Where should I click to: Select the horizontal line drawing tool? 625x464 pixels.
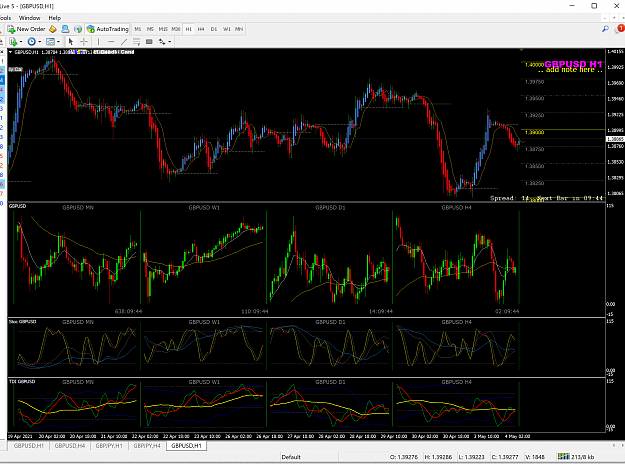coord(111,41)
